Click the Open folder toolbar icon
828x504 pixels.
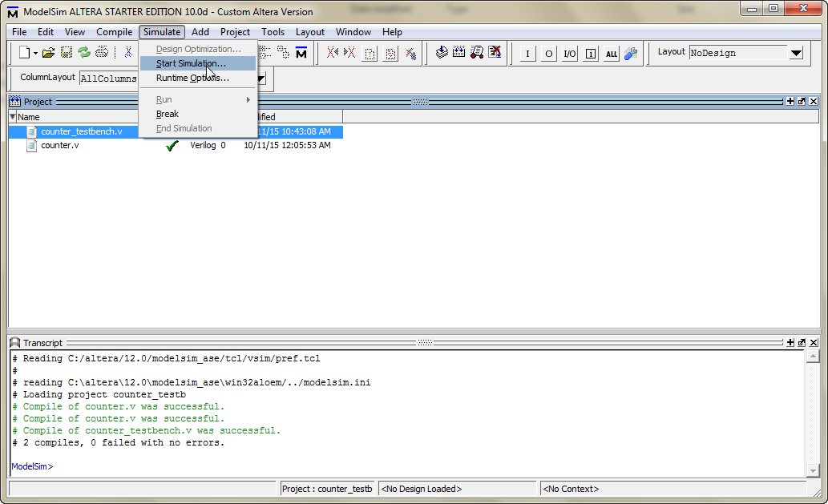[x=49, y=52]
